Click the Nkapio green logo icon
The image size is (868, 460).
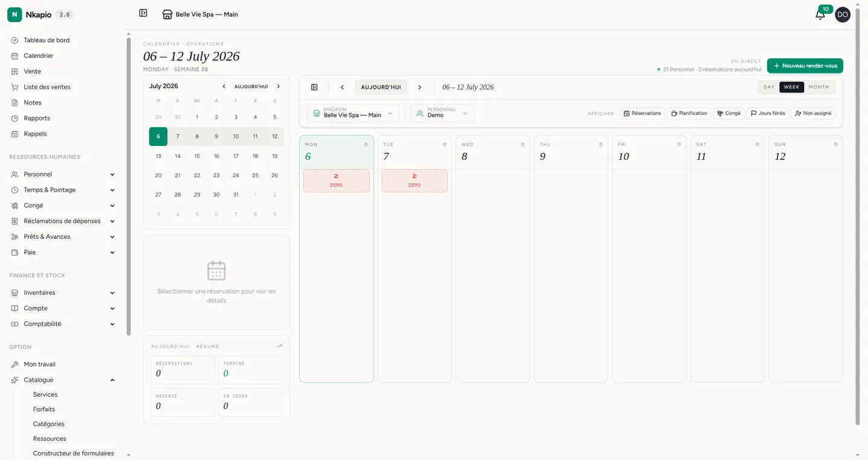[14, 14]
